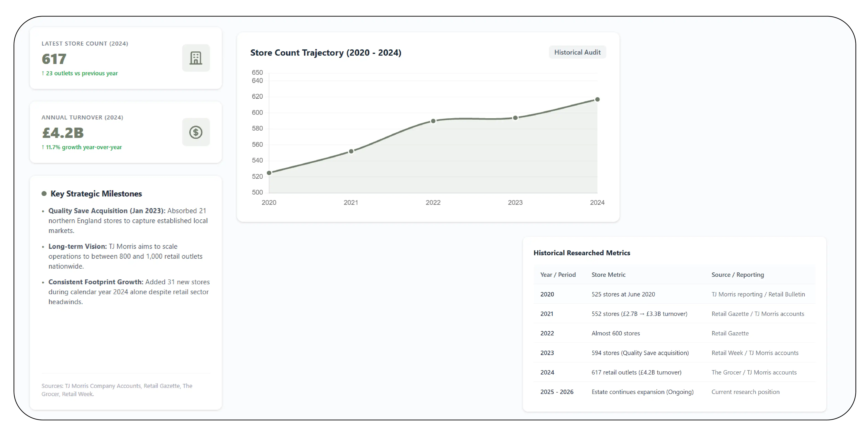Select the 2023 chart data point

[515, 118]
